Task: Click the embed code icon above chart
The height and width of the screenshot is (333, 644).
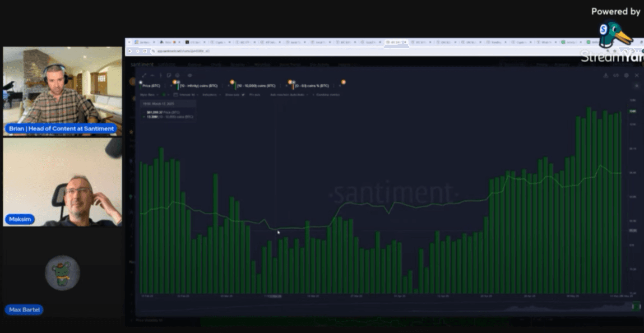Action: [616, 75]
